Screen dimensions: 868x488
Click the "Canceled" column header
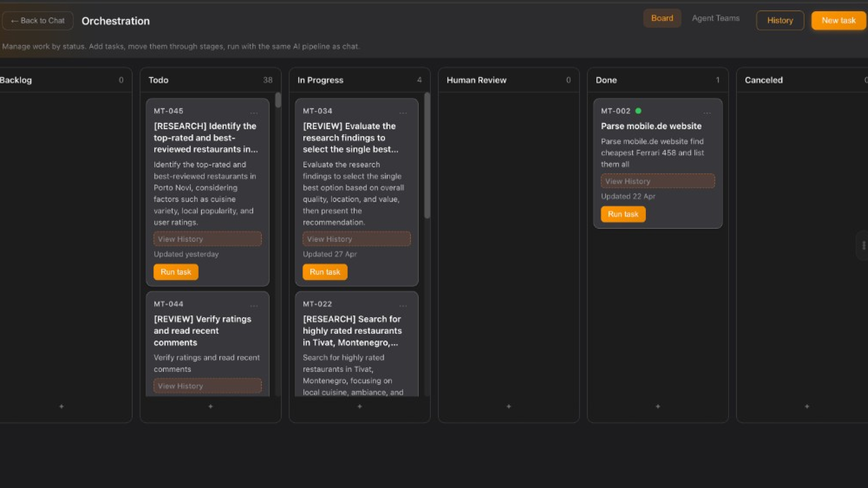764,80
